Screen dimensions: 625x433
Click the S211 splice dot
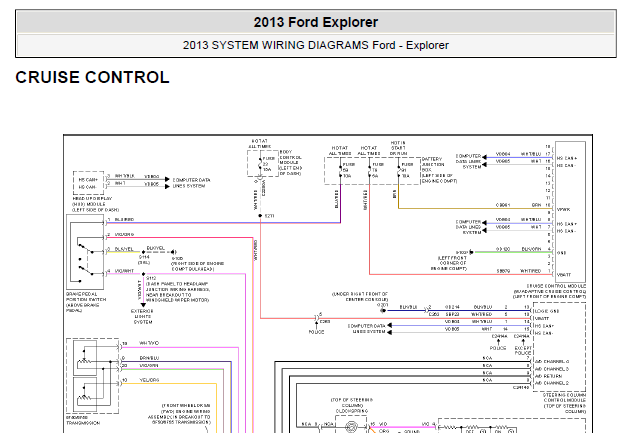coord(260,216)
